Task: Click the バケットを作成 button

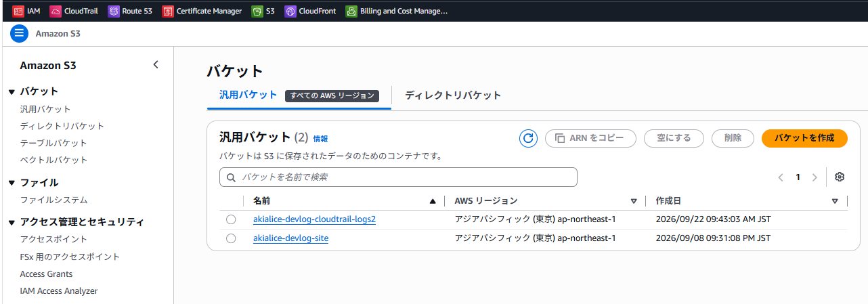Action: pyautogui.click(x=804, y=138)
